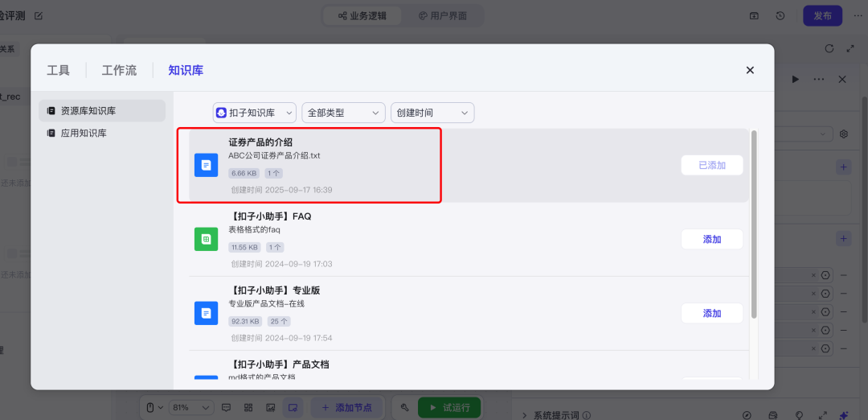Viewport: 868px width, 420px height.
Task: Switch to 业务逻辑 tab in background window
Action: [362, 16]
